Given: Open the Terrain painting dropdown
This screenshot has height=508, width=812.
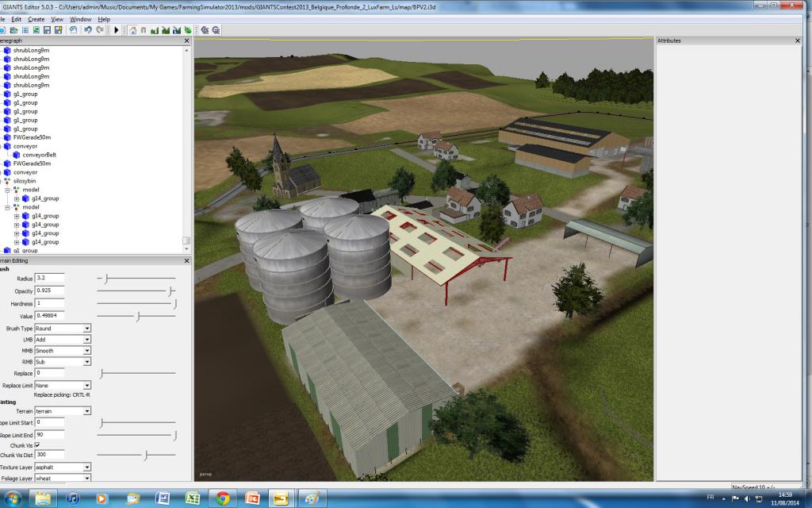Looking at the screenshot, I should pos(63,411).
